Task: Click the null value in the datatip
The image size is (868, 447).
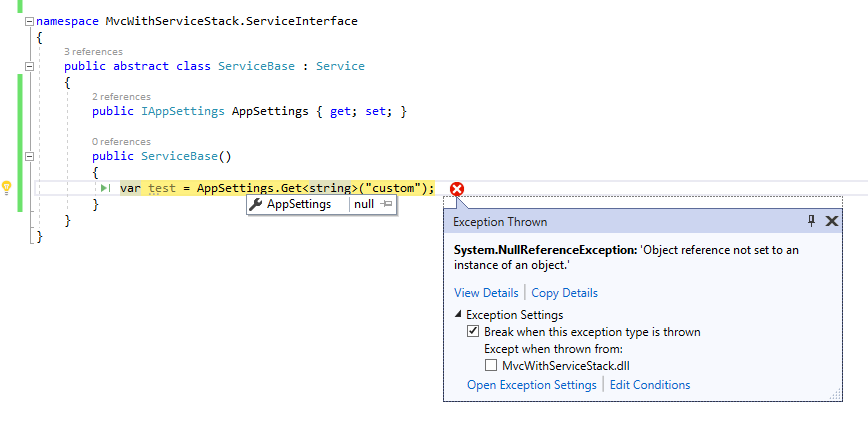Action: point(364,204)
